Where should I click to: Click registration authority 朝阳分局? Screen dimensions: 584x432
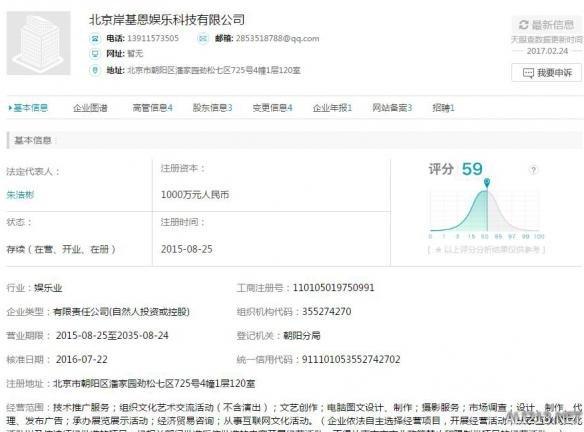coord(302,336)
